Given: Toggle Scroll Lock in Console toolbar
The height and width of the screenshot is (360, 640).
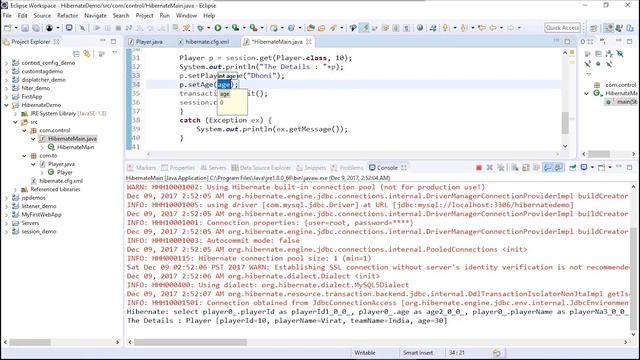Looking at the screenshot, I should pos(526,168).
